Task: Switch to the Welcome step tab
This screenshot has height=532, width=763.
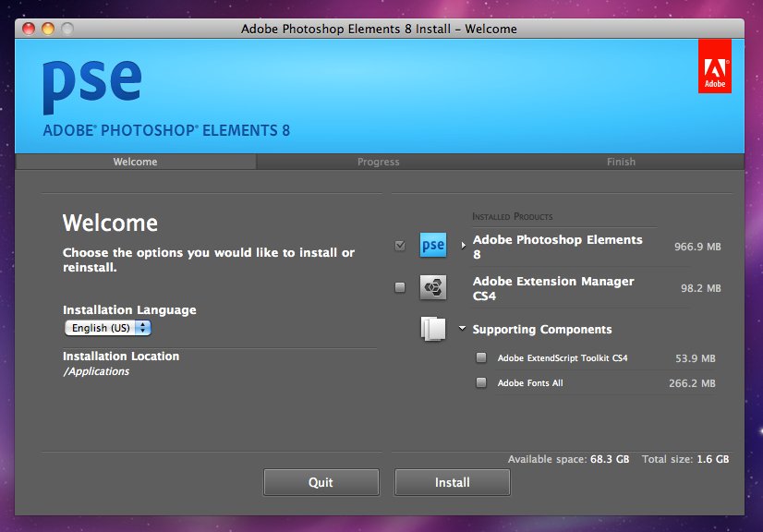Action: pyautogui.click(x=135, y=162)
